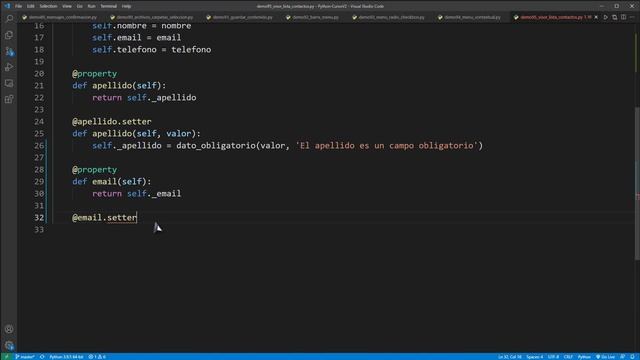Click Ln 32 cursor position in status bar

tap(509, 357)
